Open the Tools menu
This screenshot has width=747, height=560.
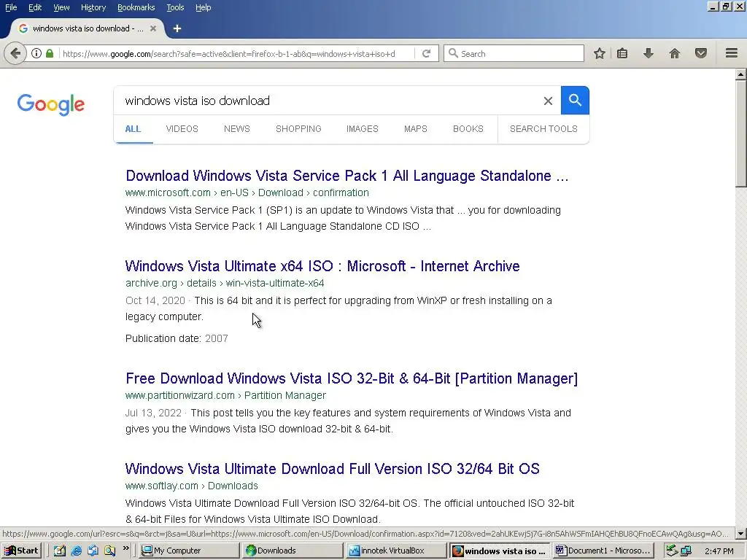click(x=175, y=7)
